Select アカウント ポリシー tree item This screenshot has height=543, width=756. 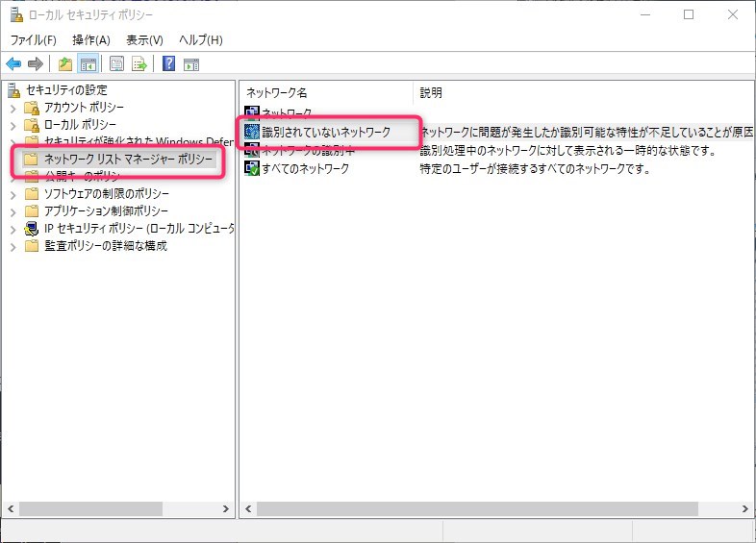click(x=84, y=108)
